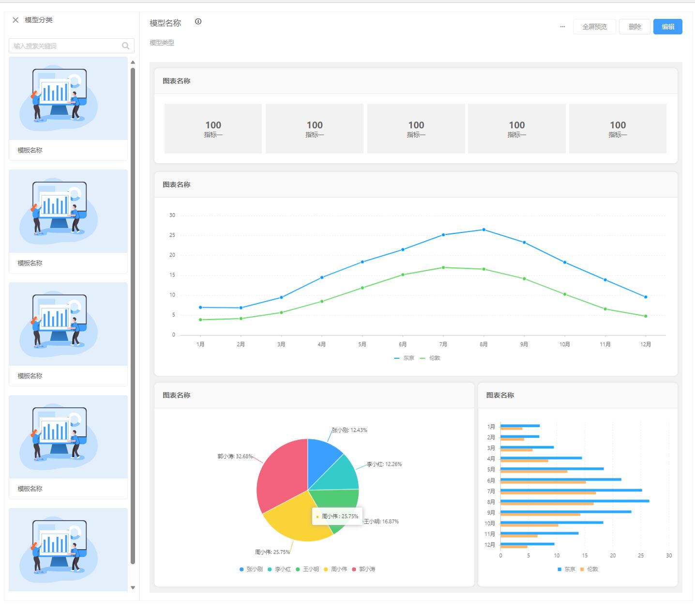The width and height of the screenshot is (695, 616).
Task: Toggle 张小刚 in pie chart legend
Action: tap(251, 569)
